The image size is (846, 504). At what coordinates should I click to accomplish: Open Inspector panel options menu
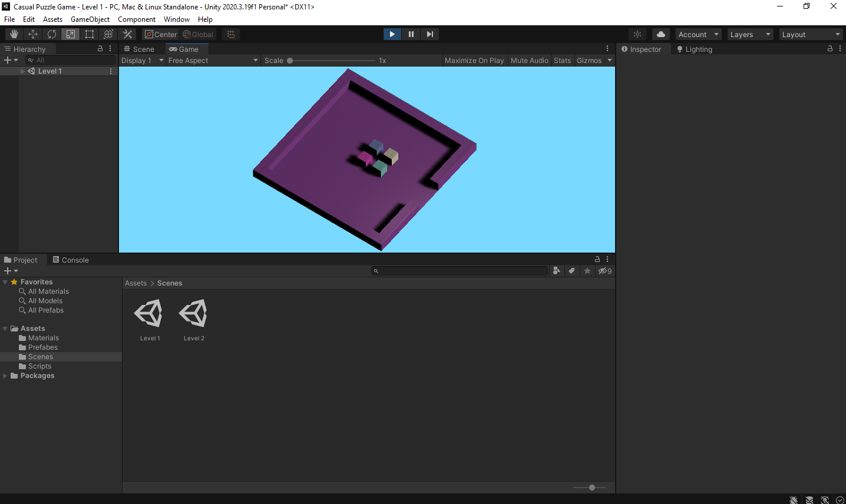pos(840,49)
